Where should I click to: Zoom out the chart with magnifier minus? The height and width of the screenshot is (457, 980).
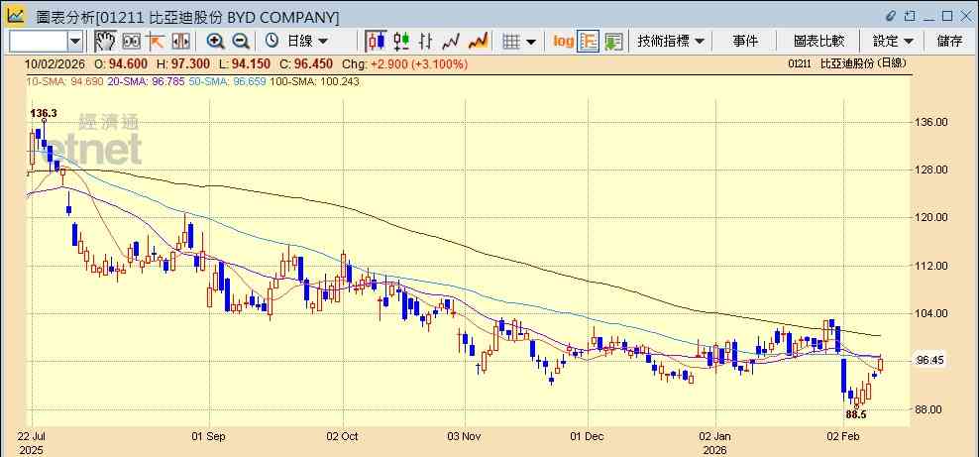pyautogui.click(x=241, y=42)
